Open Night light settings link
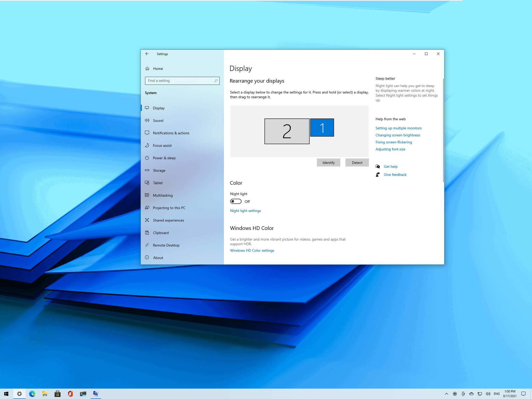532x399 pixels. tap(245, 210)
